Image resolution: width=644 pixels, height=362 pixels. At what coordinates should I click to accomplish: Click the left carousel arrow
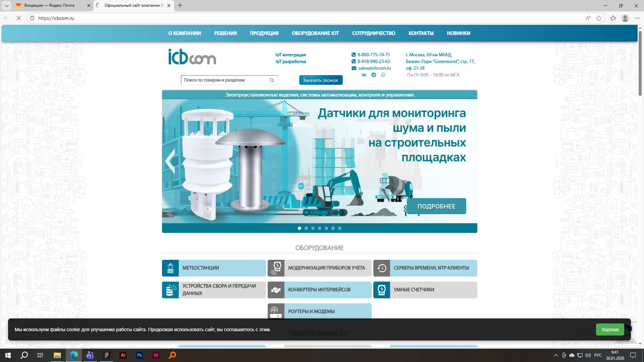170,161
